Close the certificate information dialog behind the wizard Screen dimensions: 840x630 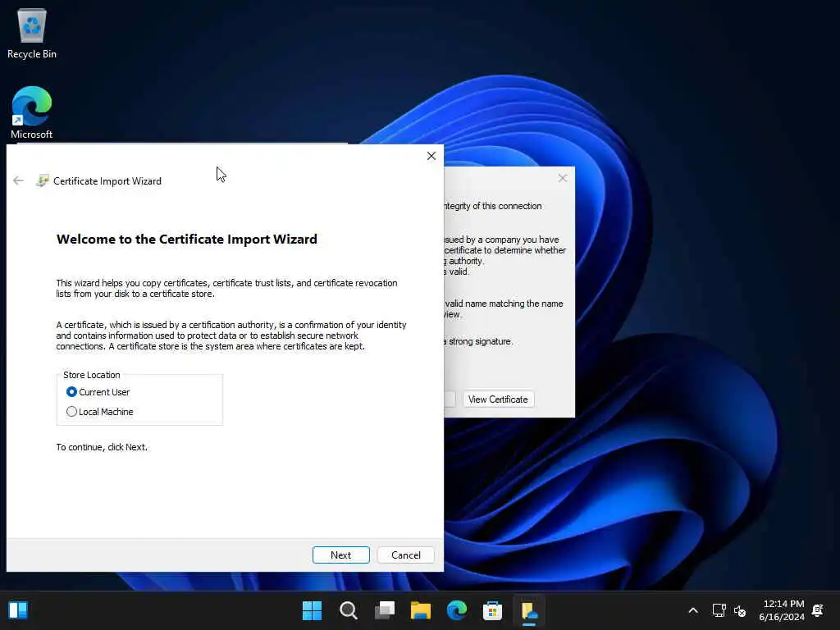click(563, 178)
